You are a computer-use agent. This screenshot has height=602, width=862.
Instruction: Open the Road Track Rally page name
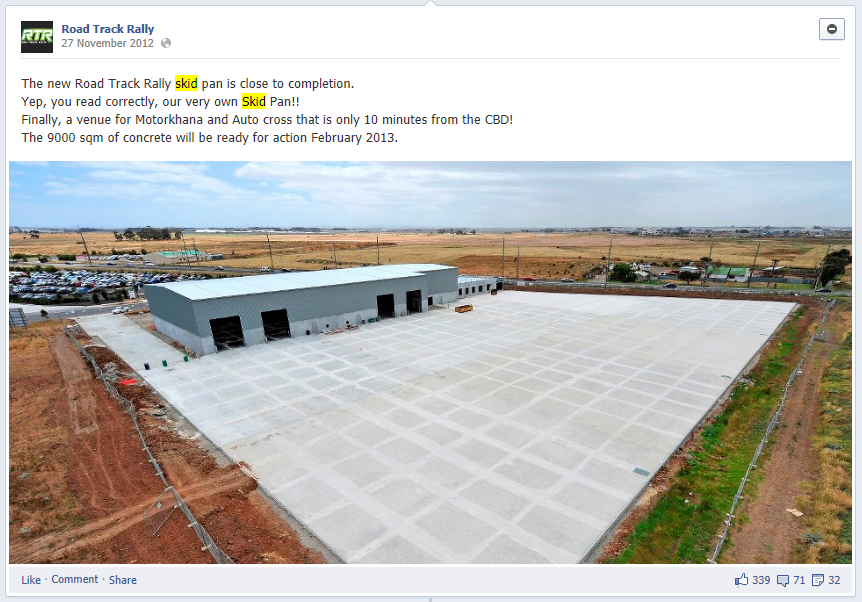107,29
